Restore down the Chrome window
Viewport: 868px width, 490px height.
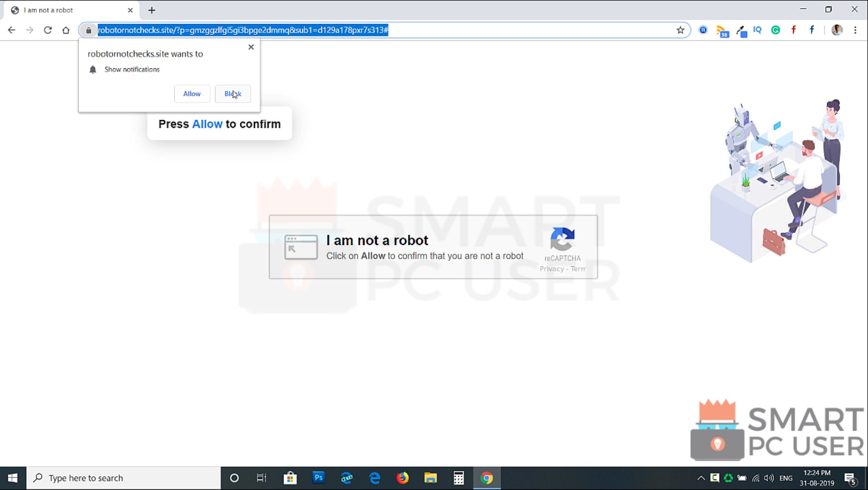pos(828,9)
